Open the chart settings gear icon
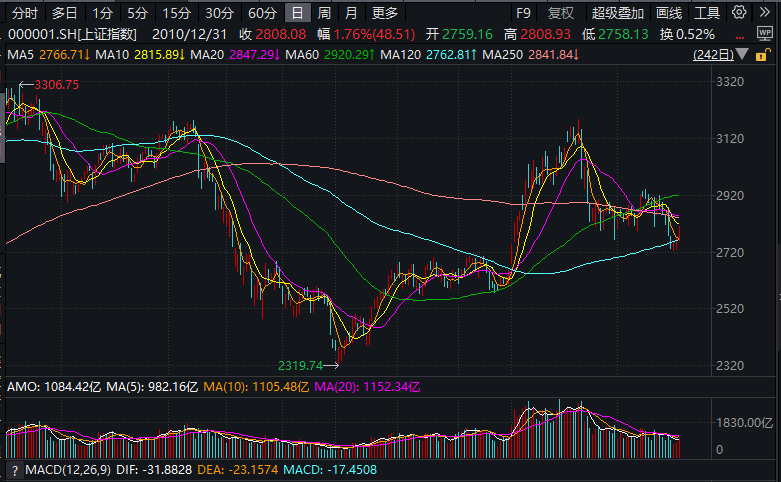The height and width of the screenshot is (482, 781). 738,13
